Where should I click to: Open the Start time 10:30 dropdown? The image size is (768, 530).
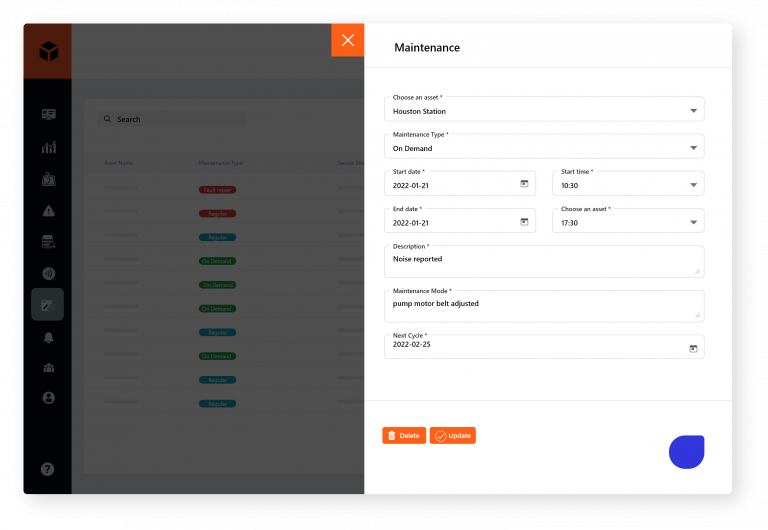pos(628,184)
